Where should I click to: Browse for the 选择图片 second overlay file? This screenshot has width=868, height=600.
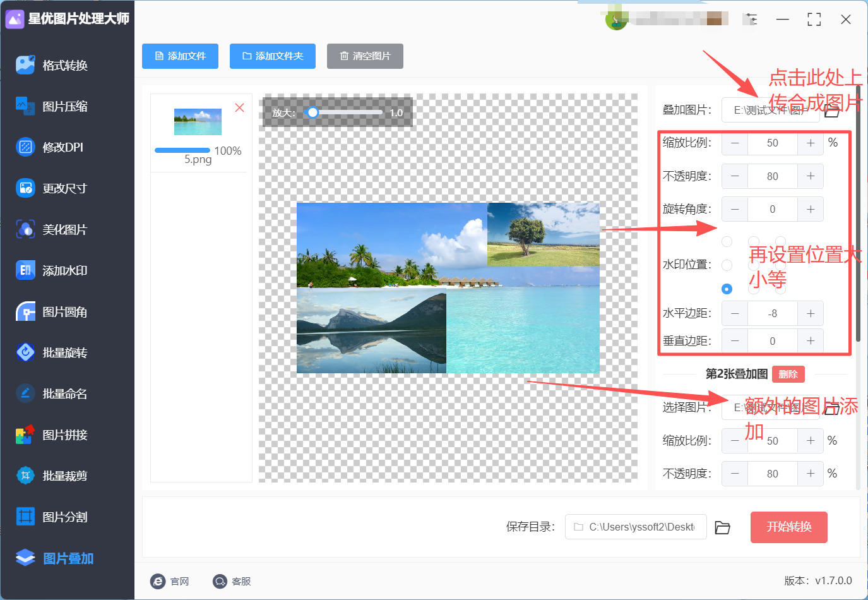pyautogui.click(x=832, y=408)
